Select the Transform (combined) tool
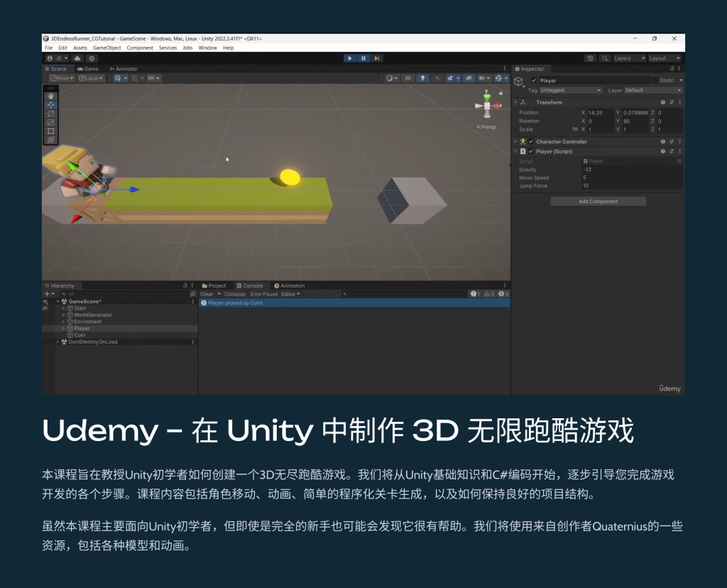 [x=50, y=140]
